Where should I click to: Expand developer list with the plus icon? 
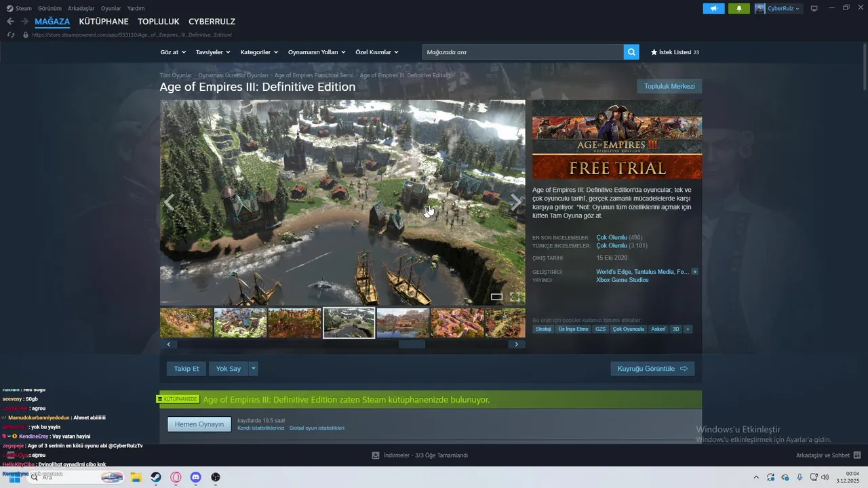tap(694, 272)
